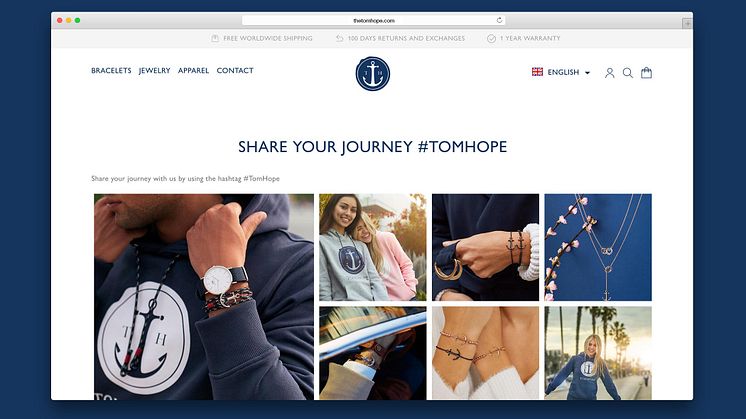The image size is (746, 419).
Task: Click the free shipping box icon
Action: coord(215,38)
